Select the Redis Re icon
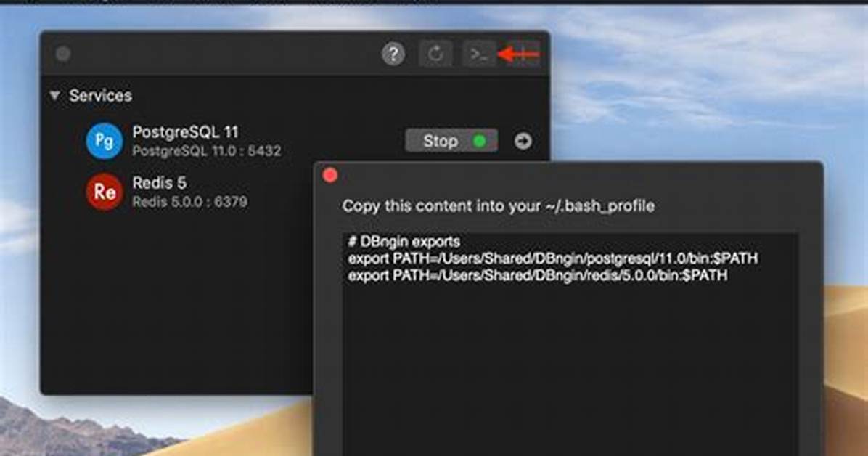 [x=104, y=192]
